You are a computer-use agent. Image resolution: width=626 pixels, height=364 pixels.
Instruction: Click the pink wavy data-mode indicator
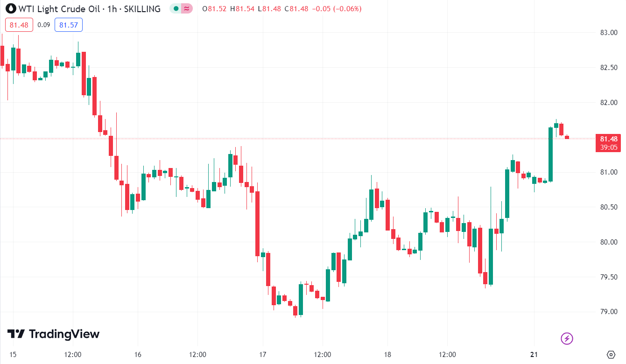(186, 8)
